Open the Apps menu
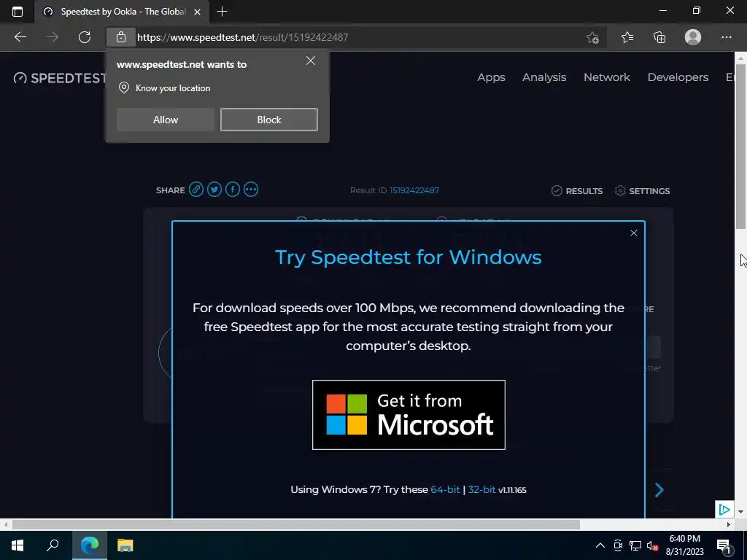Image resolution: width=747 pixels, height=560 pixels. [x=491, y=77]
